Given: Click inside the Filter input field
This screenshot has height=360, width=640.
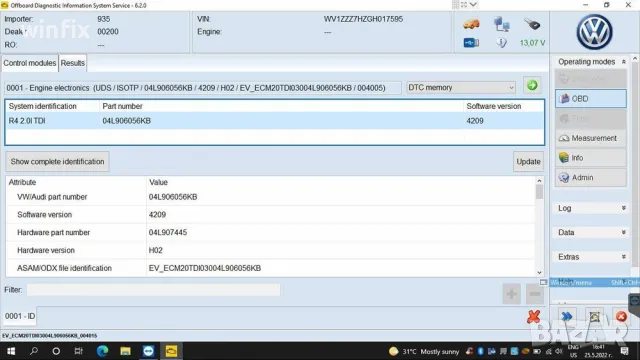Looking at the screenshot, I should 153,290.
